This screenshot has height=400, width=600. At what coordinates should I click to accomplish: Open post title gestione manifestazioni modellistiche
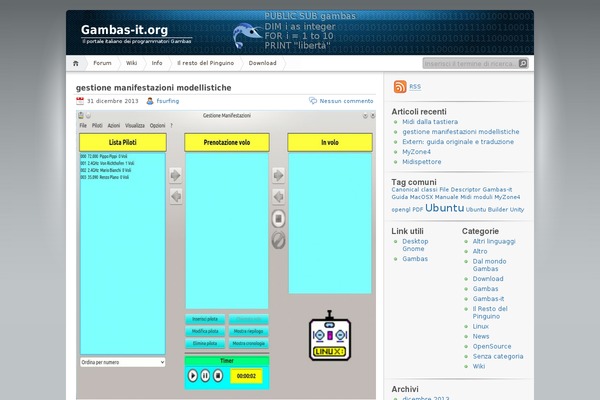pos(153,88)
